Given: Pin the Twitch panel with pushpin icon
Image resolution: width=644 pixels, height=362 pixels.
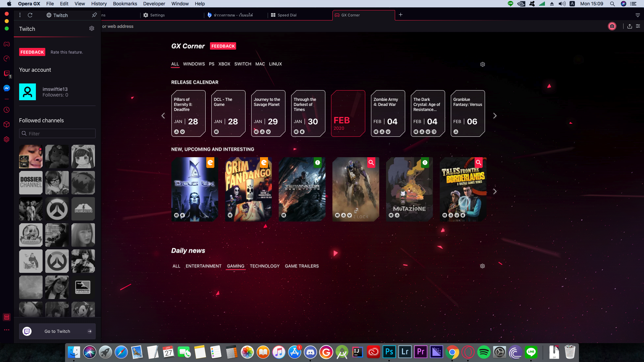Looking at the screenshot, I should (x=94, y=15).
